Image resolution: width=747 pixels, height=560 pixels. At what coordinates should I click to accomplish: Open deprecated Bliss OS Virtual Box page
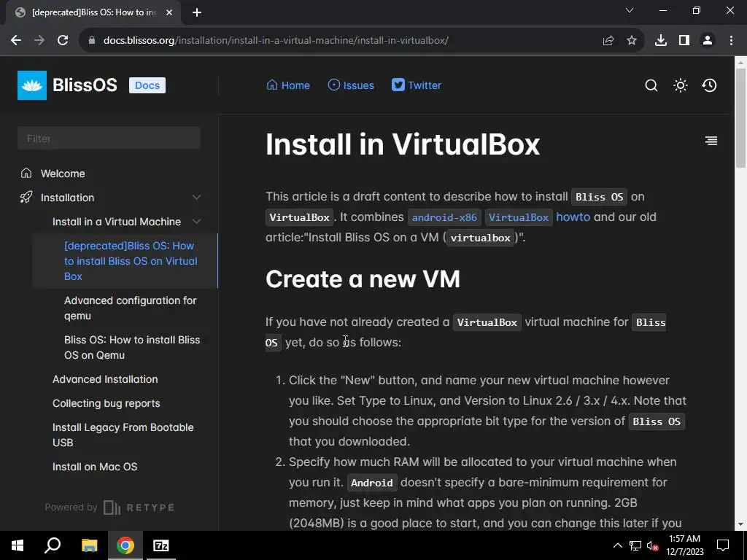coord(131,261)
